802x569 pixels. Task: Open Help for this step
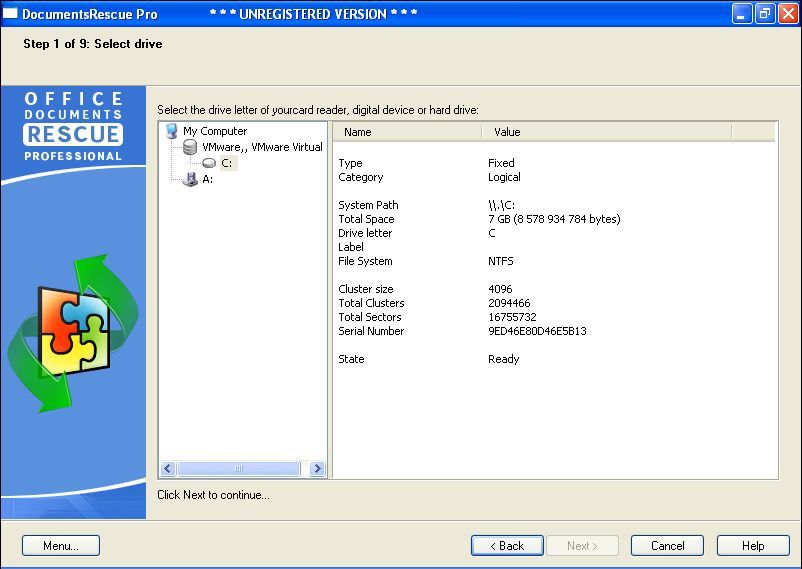tap(753, 546)
